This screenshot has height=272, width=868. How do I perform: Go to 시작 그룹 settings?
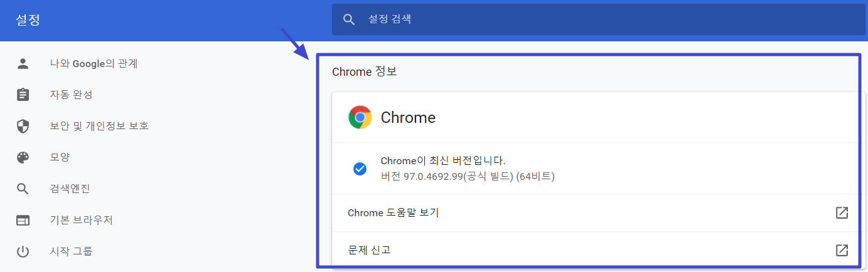[72, 251]
